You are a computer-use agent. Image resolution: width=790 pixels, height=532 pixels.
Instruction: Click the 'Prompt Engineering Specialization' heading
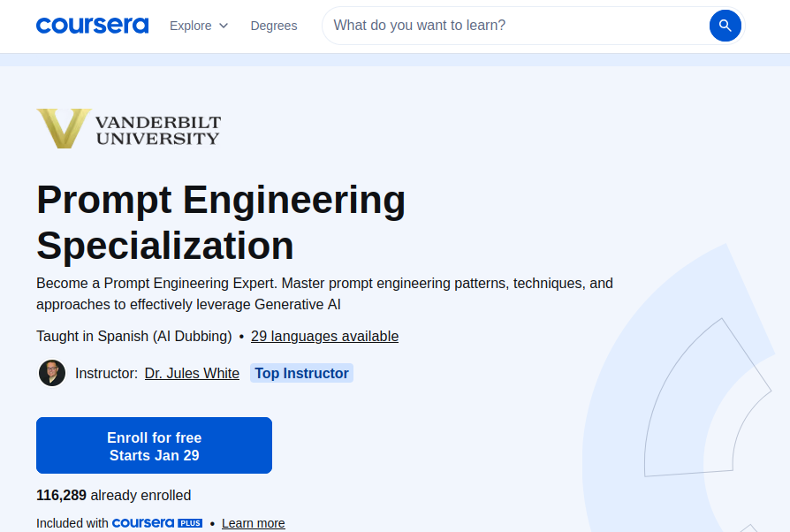click(221, 222)
